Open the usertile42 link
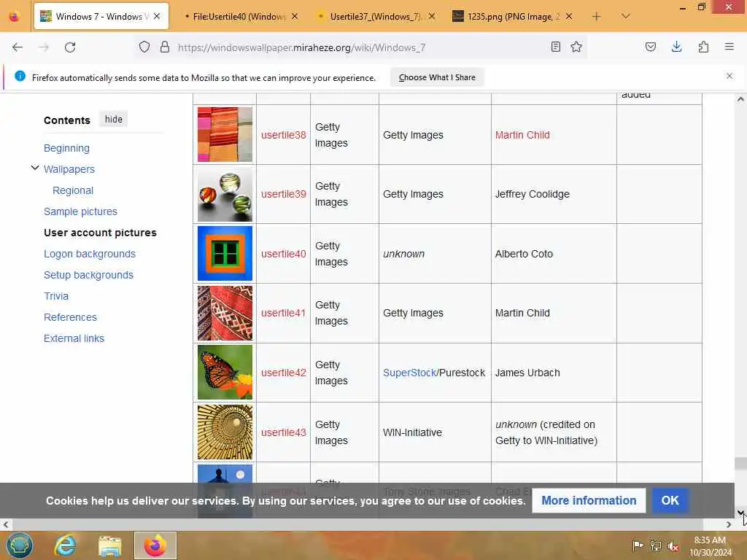Screen dimensions: 747x560 [284, 373]
